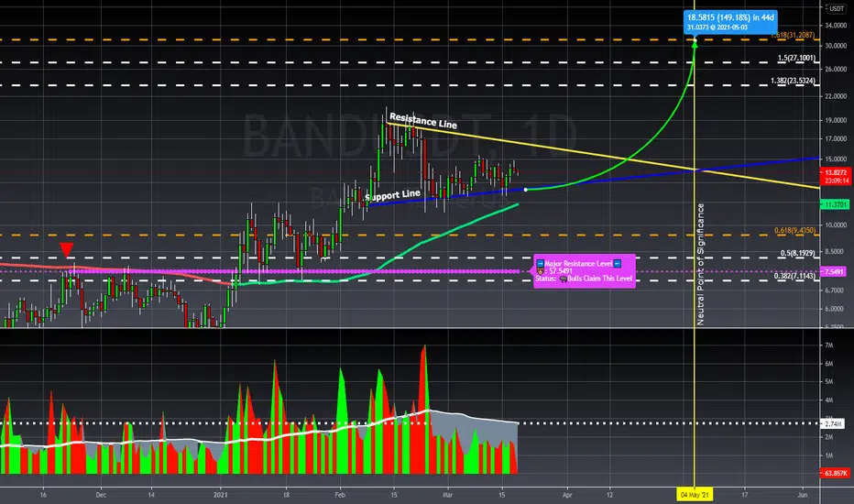The width and height of the screenshot is (854, 504).
Task: Click the red downward triangle marker
Action: (67, 249)
